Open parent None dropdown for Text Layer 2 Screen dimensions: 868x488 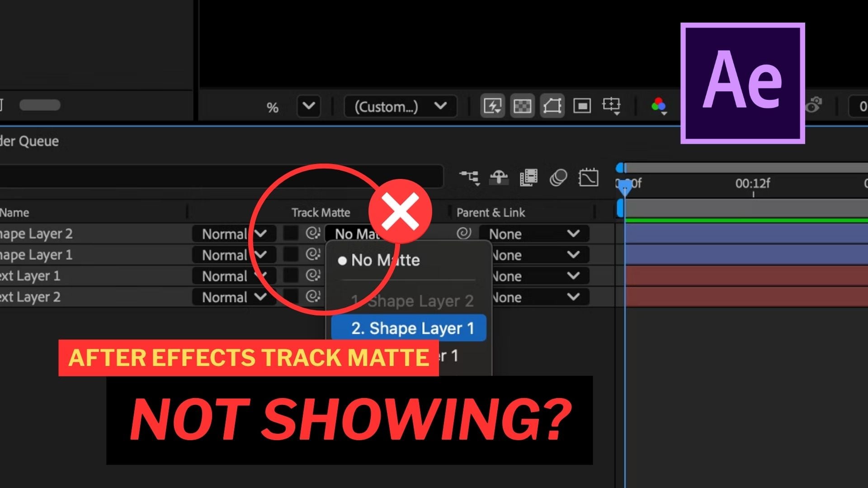pos(540,297)
